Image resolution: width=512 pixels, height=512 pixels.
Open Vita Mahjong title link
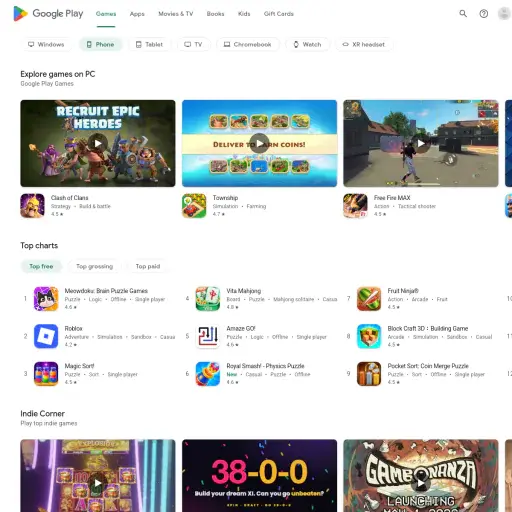244,291
